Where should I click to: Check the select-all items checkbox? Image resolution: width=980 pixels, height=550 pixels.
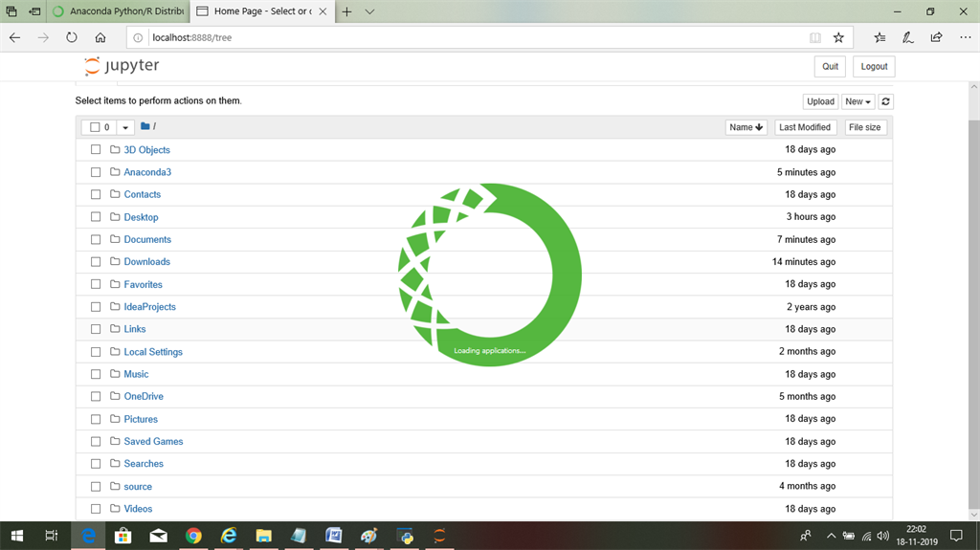click(x=95, y=127)
